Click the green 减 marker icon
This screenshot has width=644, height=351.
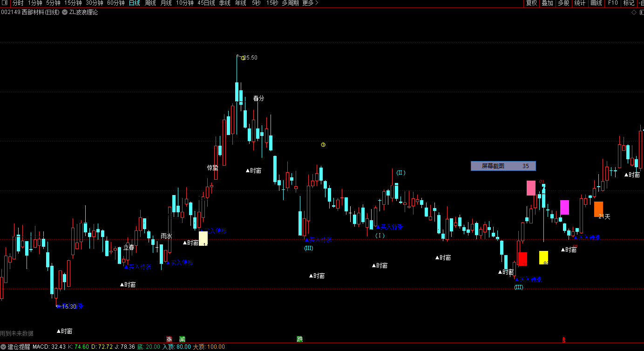click(x=182, y=339)
